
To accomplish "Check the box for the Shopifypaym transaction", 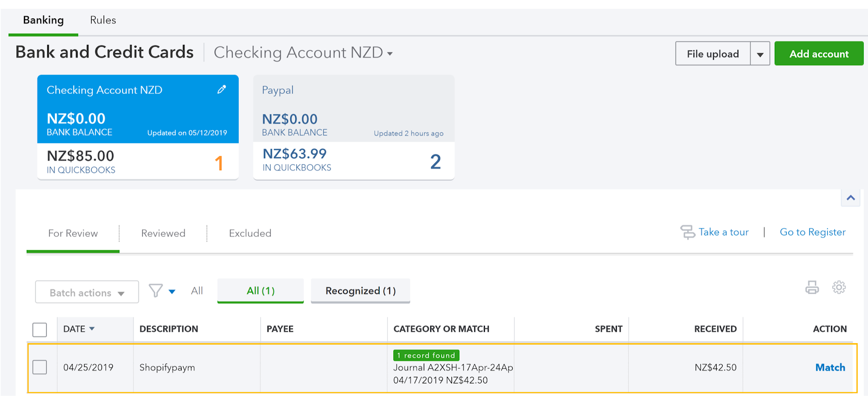I will (x=40, y=367).
